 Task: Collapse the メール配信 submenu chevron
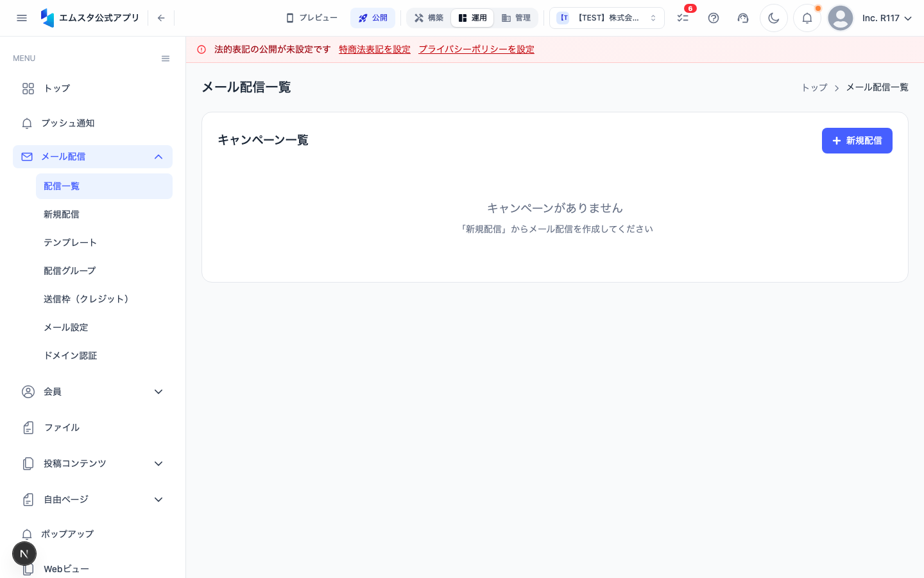(158, 157)
